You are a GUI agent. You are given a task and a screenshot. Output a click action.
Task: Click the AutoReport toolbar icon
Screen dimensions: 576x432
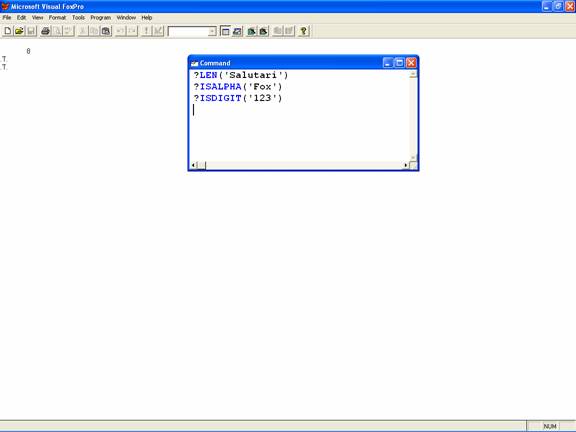(x=289, y=31)
